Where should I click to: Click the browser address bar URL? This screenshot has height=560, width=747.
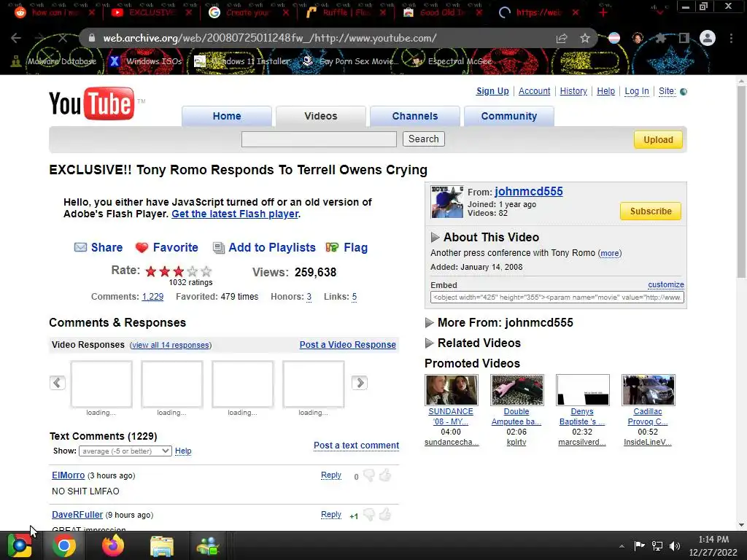pyautogui.click(x=269, y=38)
